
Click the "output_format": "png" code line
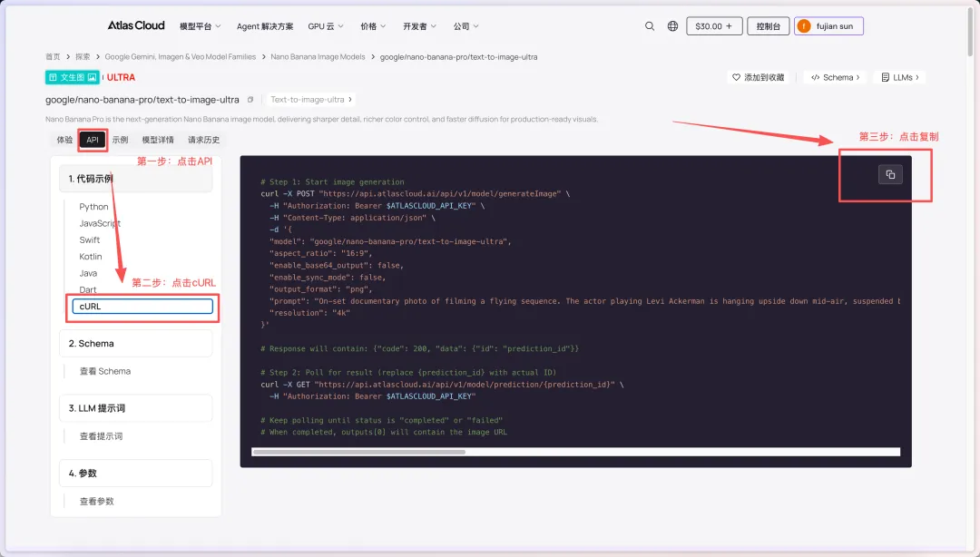click(320, 289)
